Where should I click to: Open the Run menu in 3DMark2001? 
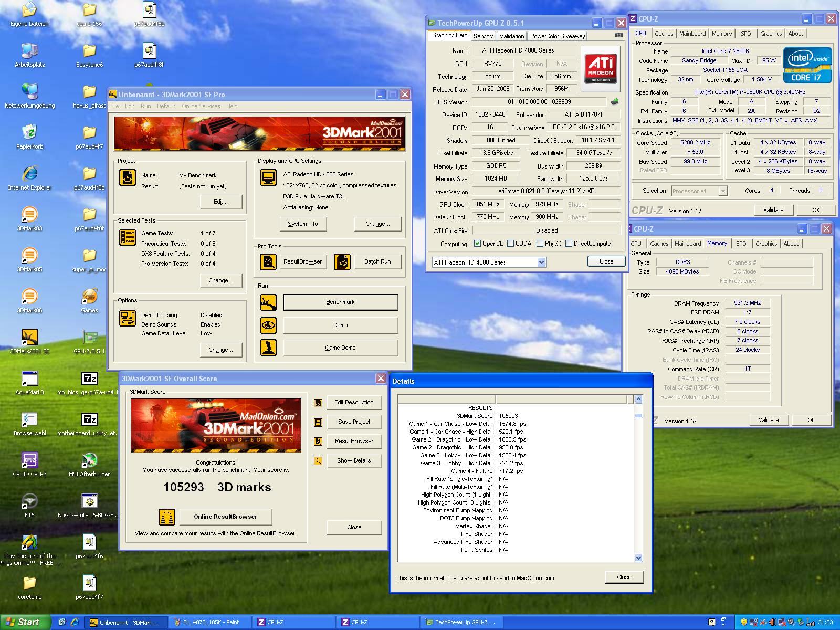click(x=145, y=106)
